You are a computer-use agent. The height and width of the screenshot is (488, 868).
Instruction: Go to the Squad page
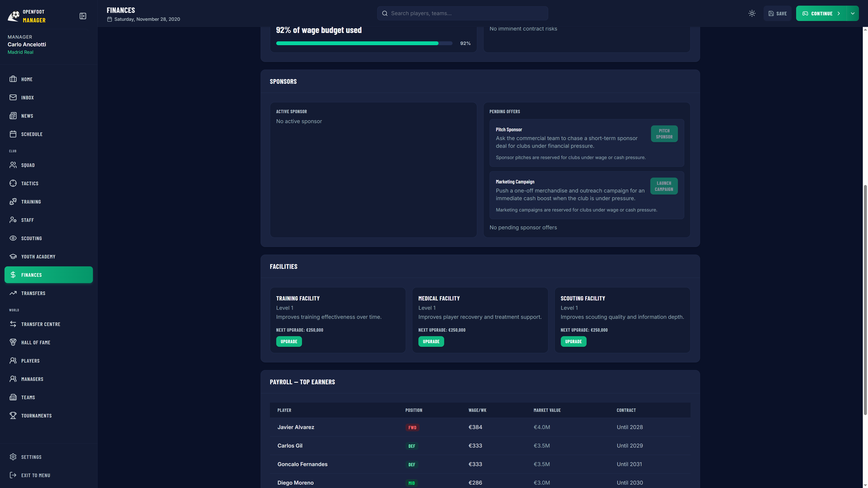click(49, 165)
